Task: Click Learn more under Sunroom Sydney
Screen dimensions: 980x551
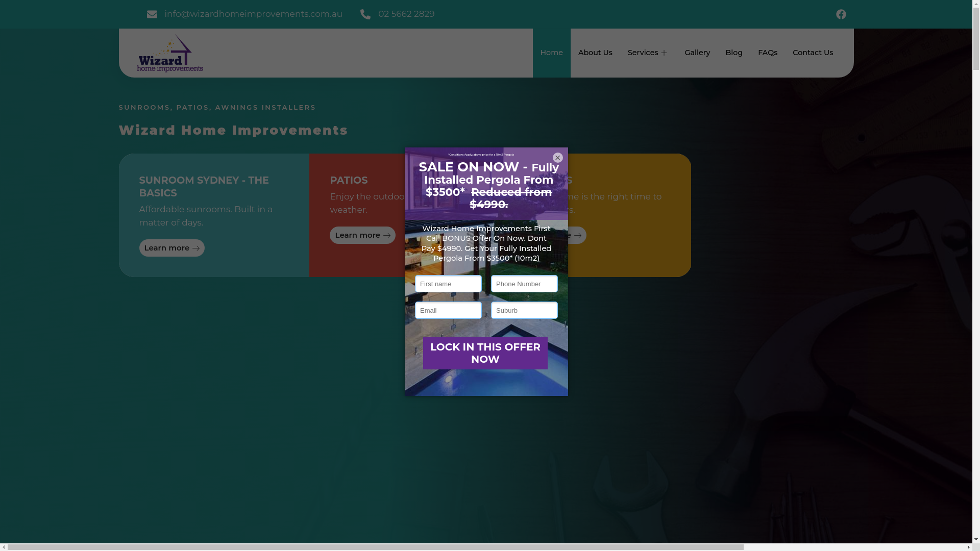Action: coord(171,248)
